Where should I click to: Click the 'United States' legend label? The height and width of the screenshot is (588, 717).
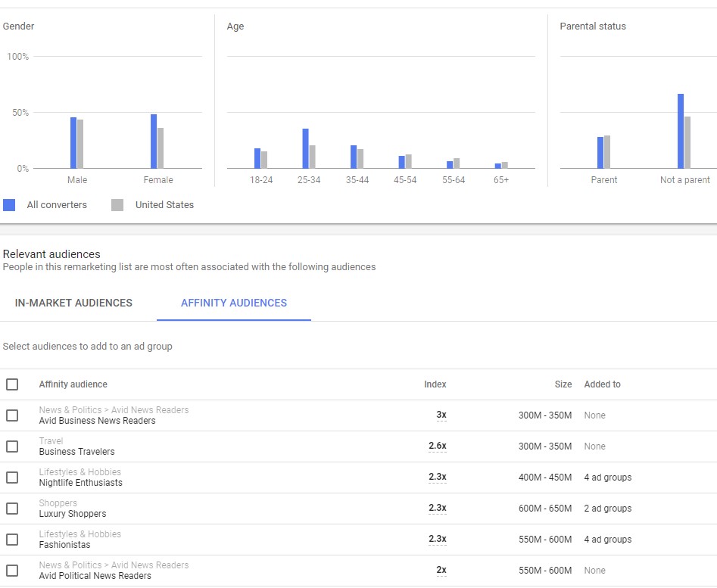coord(164,204)
